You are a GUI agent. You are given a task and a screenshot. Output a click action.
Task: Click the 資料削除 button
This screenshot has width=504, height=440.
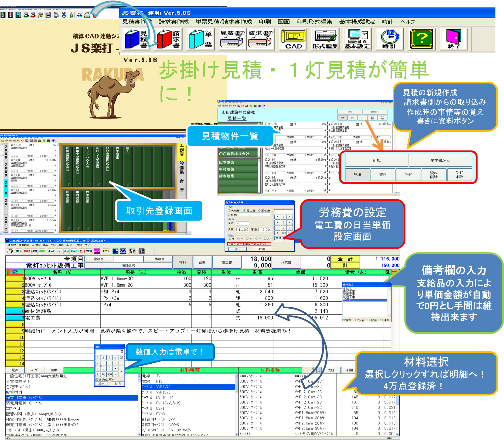coord(434,175)
